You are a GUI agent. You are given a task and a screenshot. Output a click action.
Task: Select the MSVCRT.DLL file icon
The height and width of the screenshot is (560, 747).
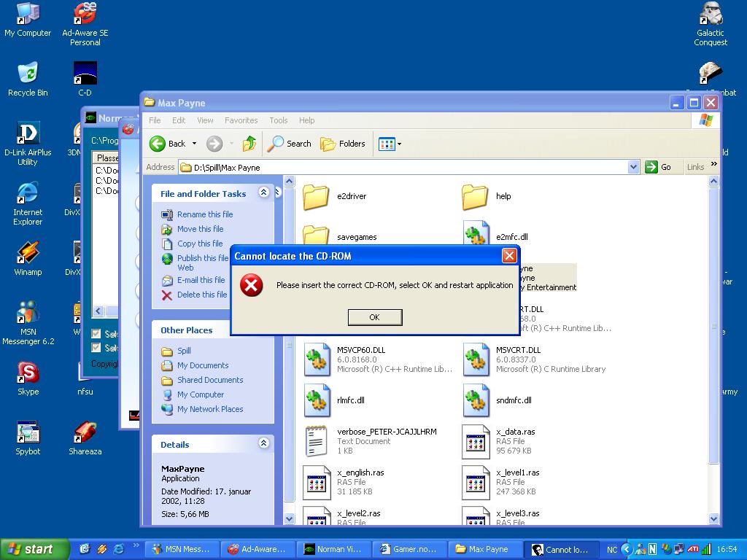(x=476, y=359)
